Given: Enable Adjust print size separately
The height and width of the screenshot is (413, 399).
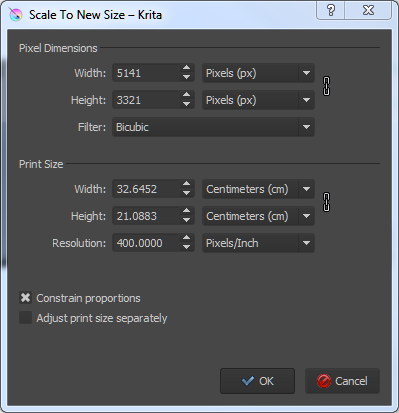Looking at the screenshot, I should (25, 318).
